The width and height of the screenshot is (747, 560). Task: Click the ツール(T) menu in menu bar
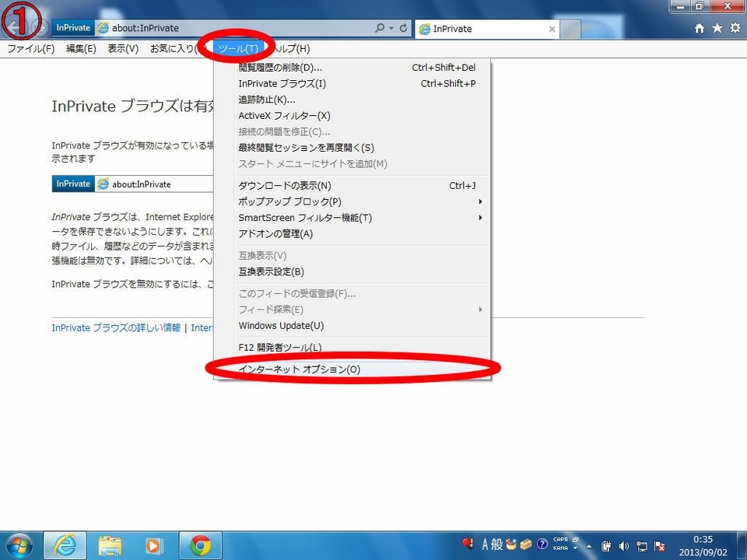coord(238,48)
